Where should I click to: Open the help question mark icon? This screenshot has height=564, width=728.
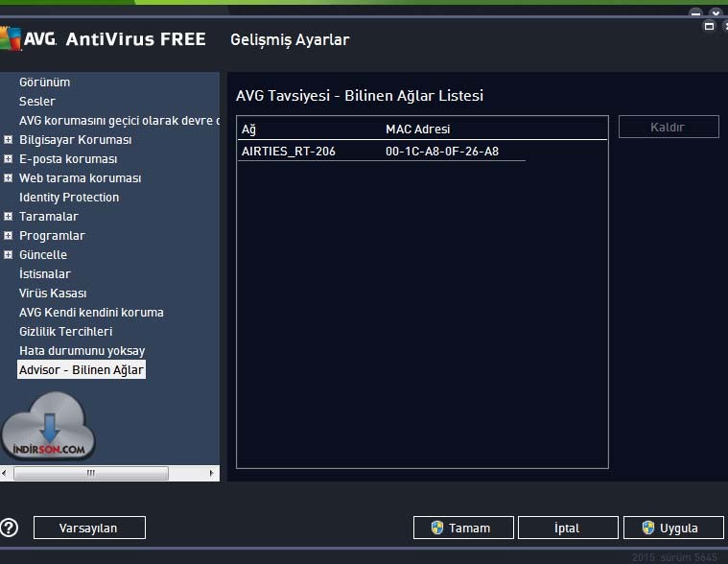click(9, 528)
